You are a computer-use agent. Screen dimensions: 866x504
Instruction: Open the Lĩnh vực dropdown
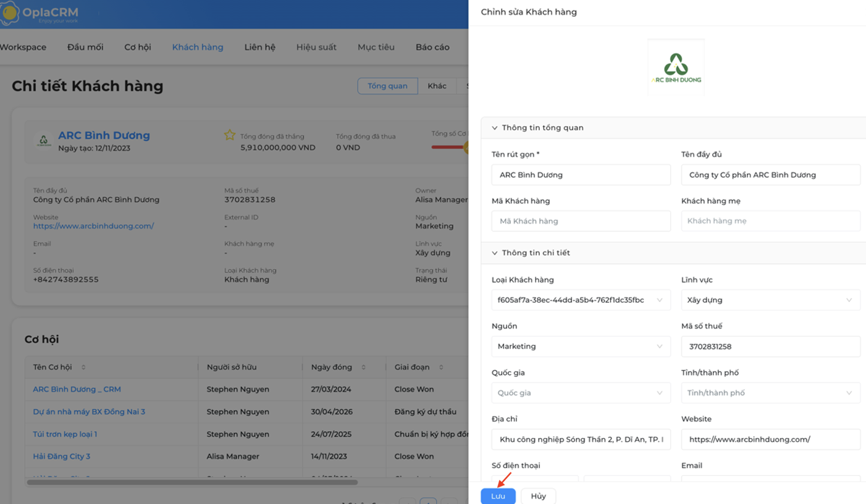[x=770, y=300]
